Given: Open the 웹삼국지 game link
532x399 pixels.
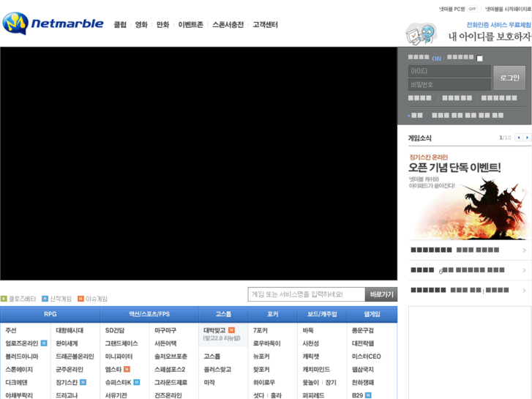Looking at the screenshot, I should pos(363,369).
